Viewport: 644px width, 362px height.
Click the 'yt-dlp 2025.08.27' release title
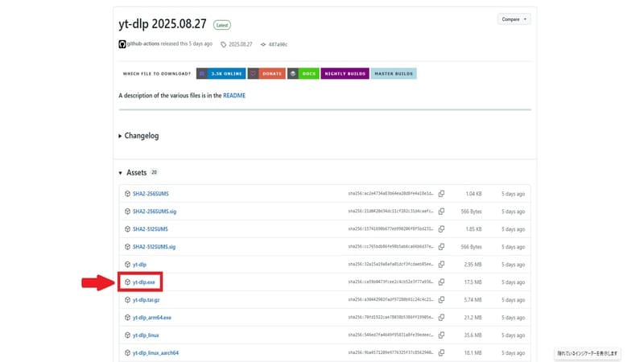163,24
